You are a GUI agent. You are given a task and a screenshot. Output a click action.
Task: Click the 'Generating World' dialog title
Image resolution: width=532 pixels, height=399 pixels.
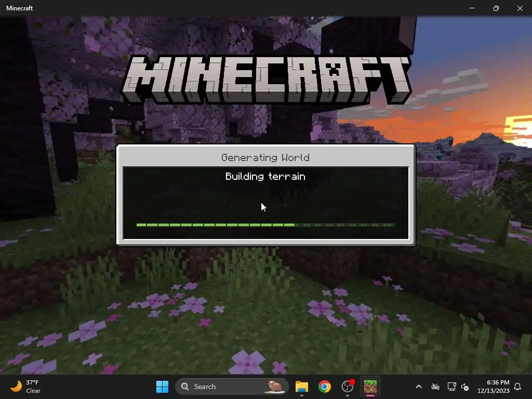tap(265, 157)
